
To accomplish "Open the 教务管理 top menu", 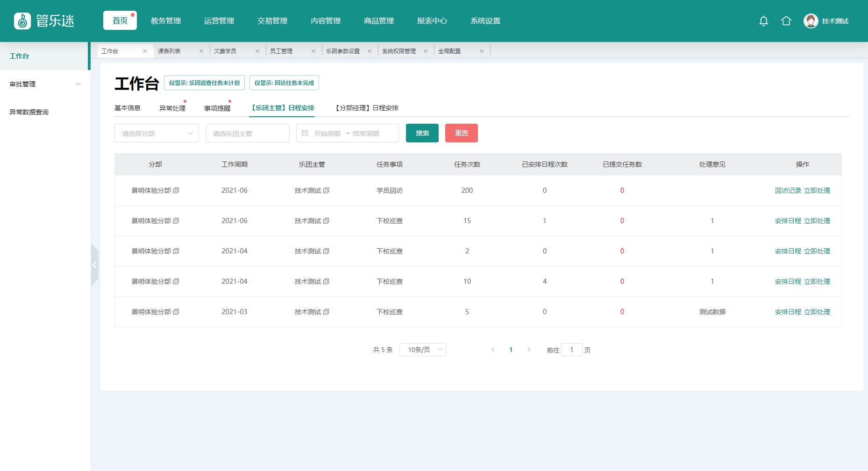I will coord(166,21).
